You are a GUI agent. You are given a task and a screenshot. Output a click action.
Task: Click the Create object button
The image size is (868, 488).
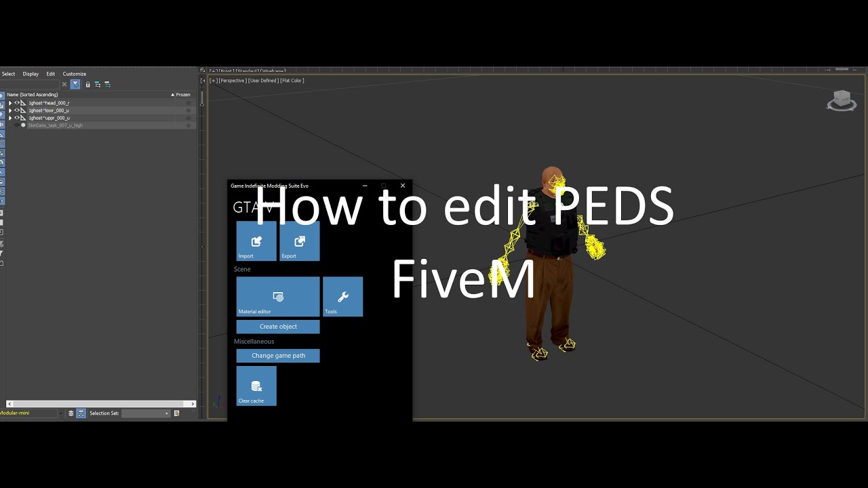click(x=278, y=327)
